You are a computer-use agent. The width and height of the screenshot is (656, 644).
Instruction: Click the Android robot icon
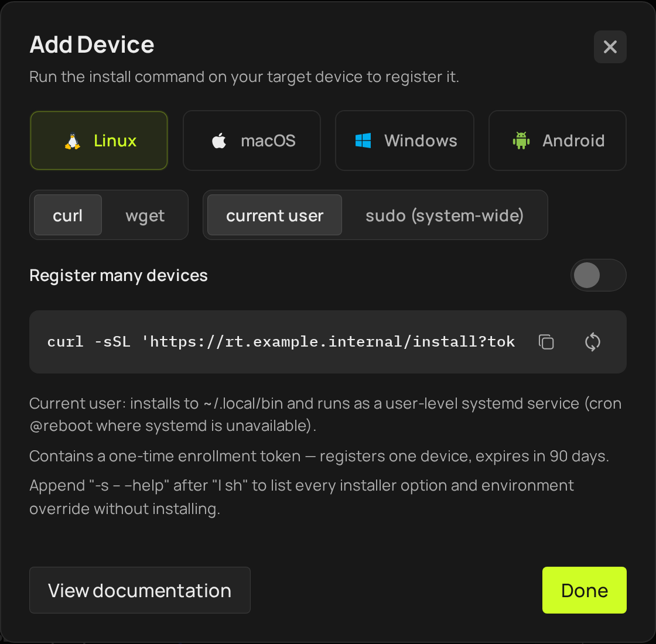click(521, 141)
